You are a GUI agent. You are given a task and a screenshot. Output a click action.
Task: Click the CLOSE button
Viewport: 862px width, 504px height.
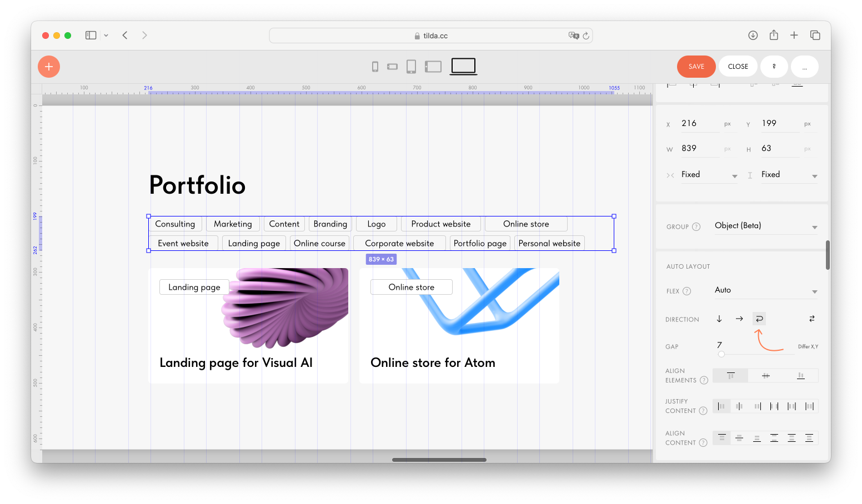click(x=738, y=66)
